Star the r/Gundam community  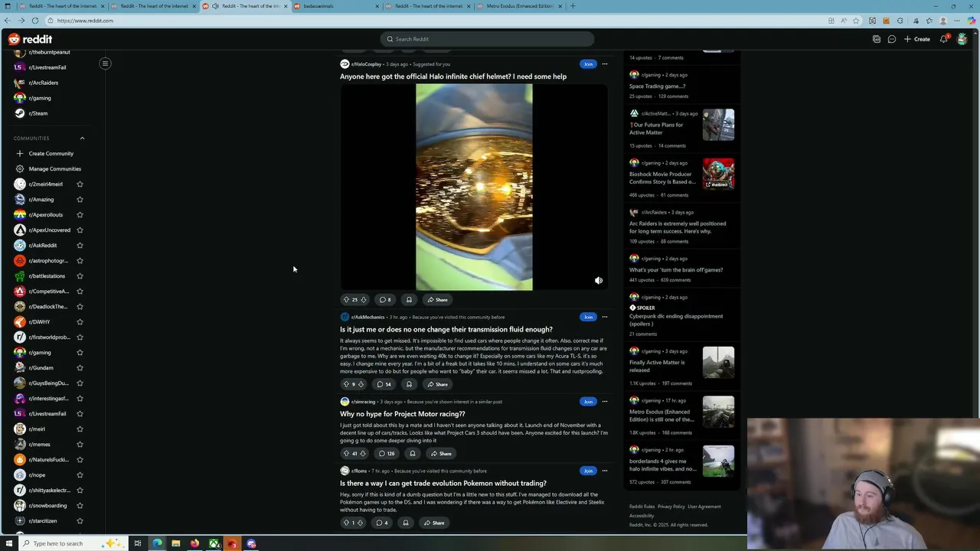[x=80, y=368]
